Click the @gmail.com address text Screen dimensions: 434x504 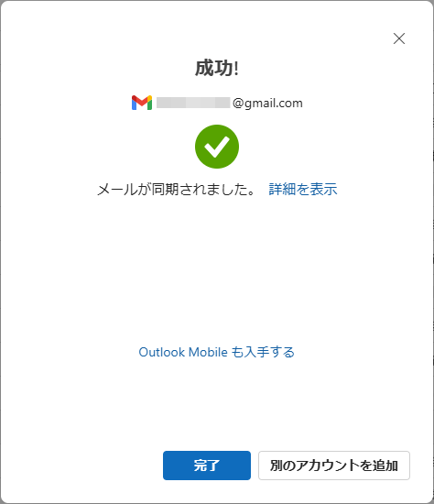(267, 103)
